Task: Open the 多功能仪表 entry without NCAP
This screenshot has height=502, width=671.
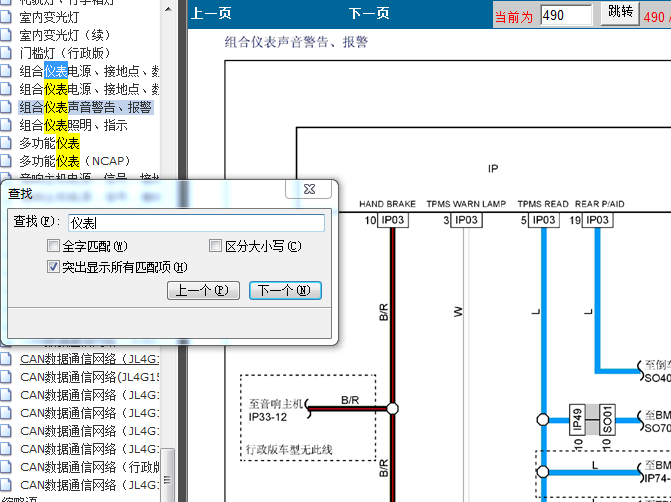Action: (49, 143)
